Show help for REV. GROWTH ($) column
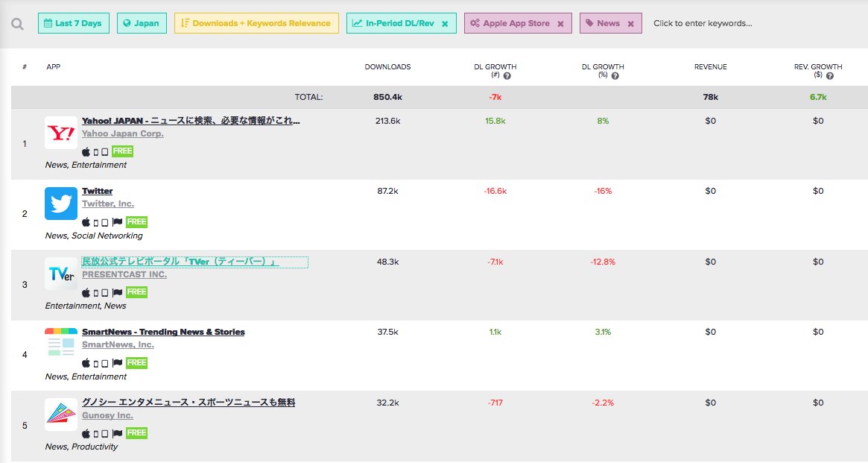This screenshot has height=463, width=868. [830, 76]
